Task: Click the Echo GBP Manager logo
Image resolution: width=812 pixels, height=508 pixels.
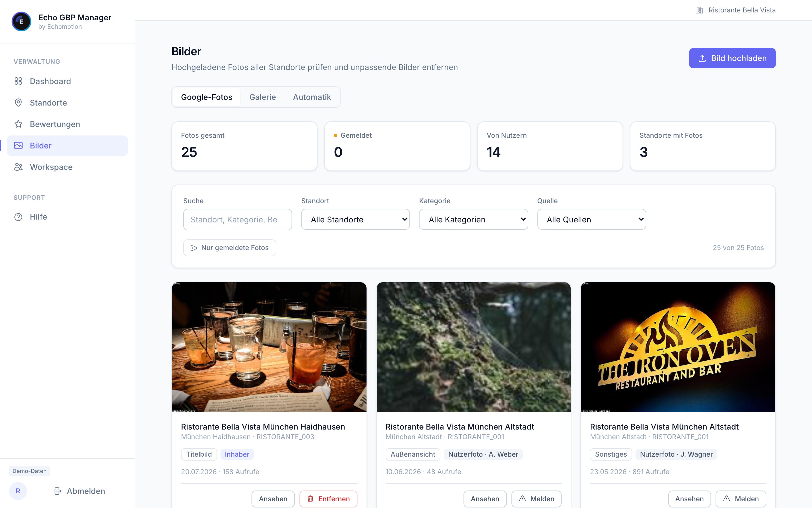Action: pyautogui.click(x=21, y=21)
